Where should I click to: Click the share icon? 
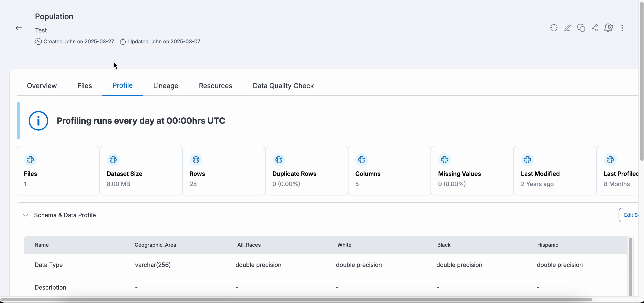595,28
